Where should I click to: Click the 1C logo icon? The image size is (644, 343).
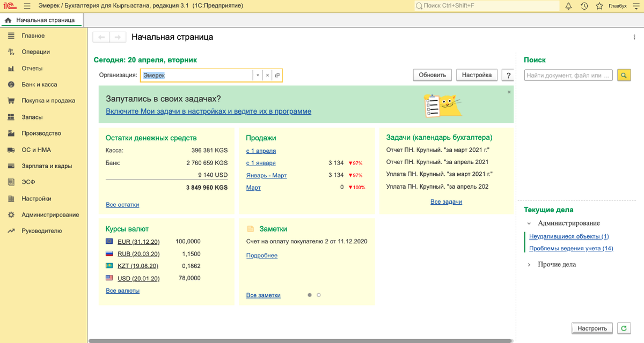[x=9, y=6]
